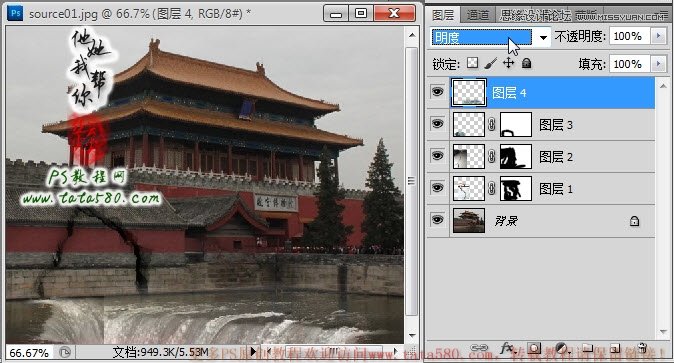Hide 图层 1 visibility eye
This screenshot has width=674, height=363.
(438, 188)
